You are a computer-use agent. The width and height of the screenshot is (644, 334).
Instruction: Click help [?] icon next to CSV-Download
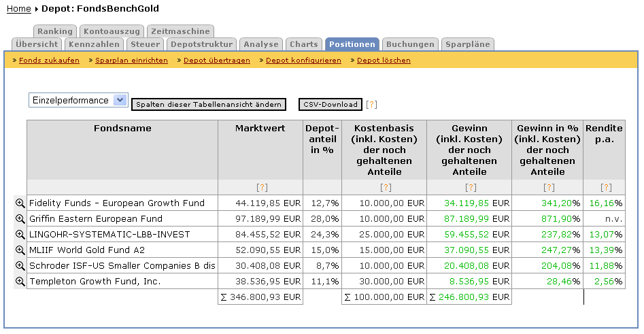371,104
